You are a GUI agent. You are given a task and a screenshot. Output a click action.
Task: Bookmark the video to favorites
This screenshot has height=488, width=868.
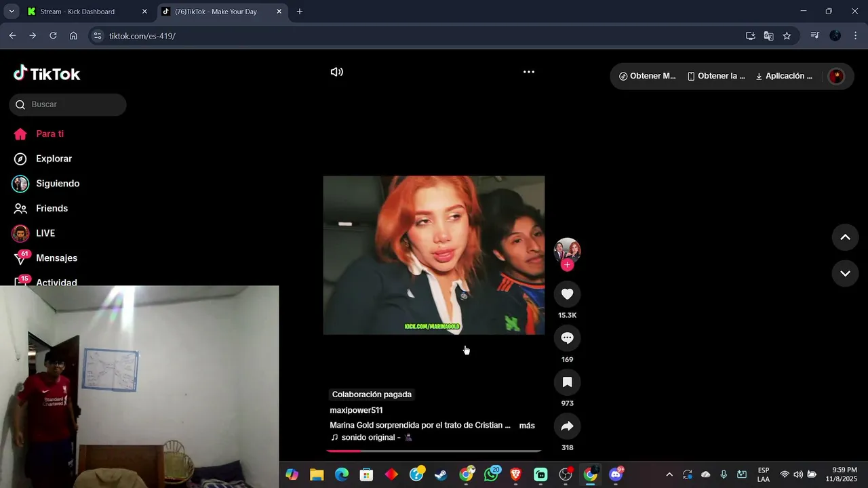568,382
